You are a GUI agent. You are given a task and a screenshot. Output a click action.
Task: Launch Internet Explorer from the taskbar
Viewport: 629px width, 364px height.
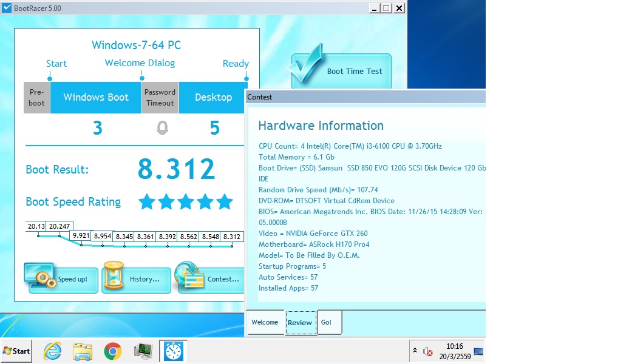[x=53, y=351]
